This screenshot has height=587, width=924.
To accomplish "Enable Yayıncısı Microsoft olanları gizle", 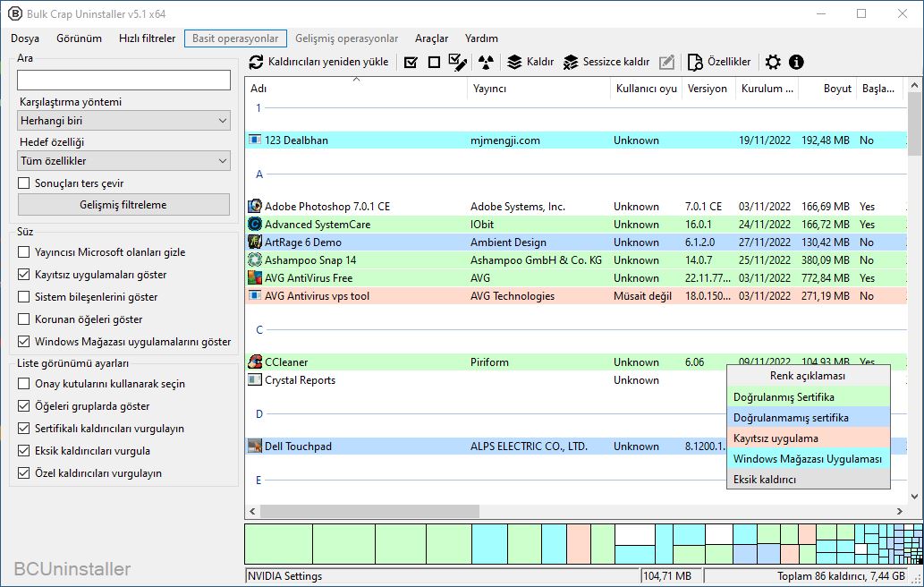I will [x=23, y=252].
